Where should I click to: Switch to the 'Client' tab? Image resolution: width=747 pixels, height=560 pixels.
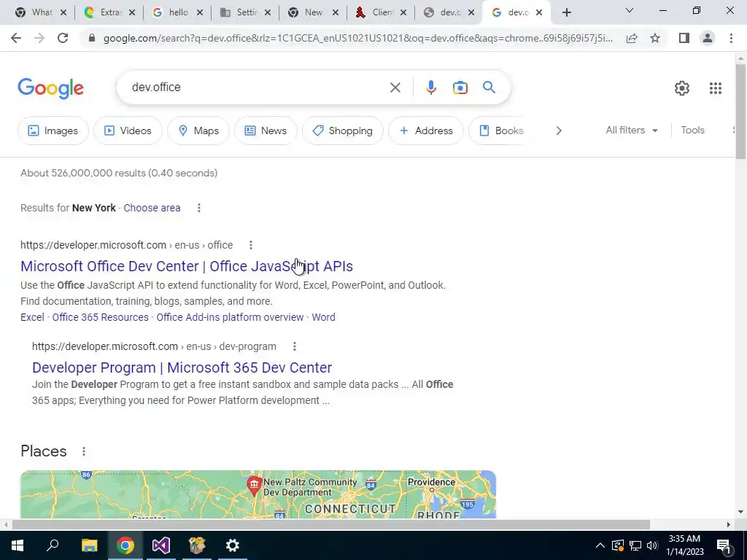pos(382,13)
